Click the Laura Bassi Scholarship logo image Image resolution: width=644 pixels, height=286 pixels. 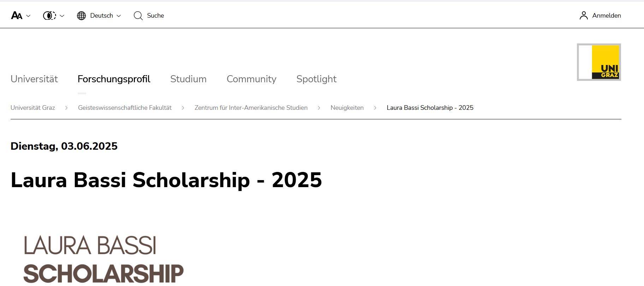pyautogui.click(x=104, y=260)
